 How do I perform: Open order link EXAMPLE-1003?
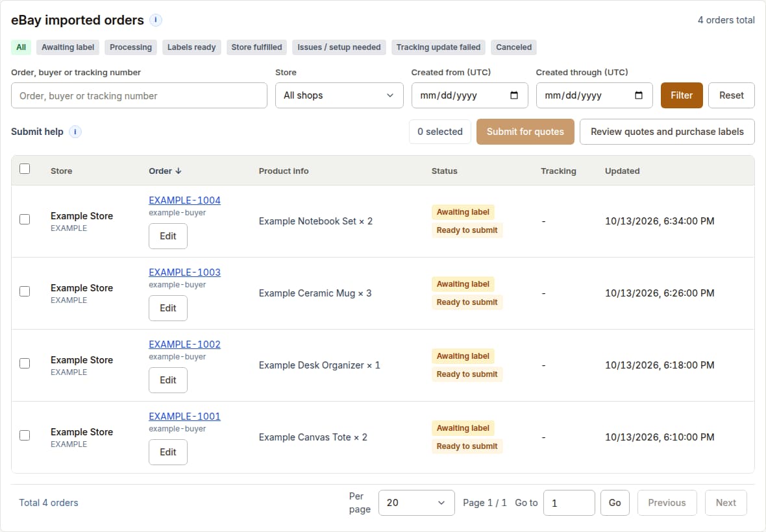184,272
